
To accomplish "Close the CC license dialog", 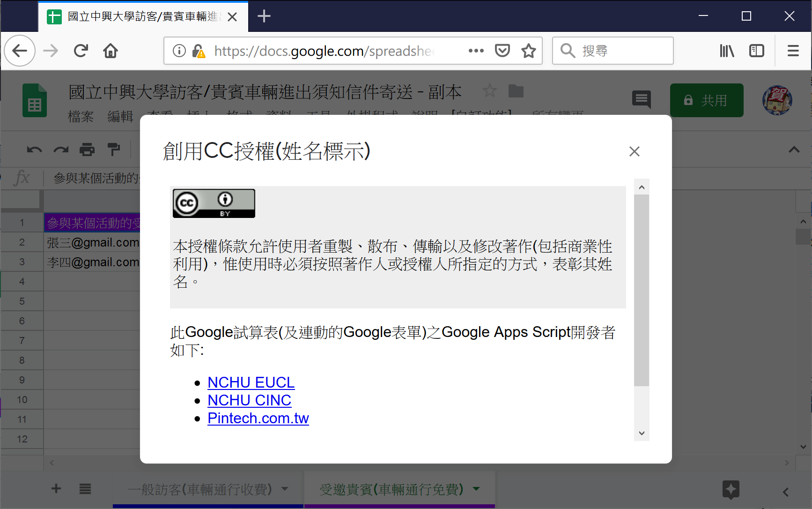I will coord(634,151).
